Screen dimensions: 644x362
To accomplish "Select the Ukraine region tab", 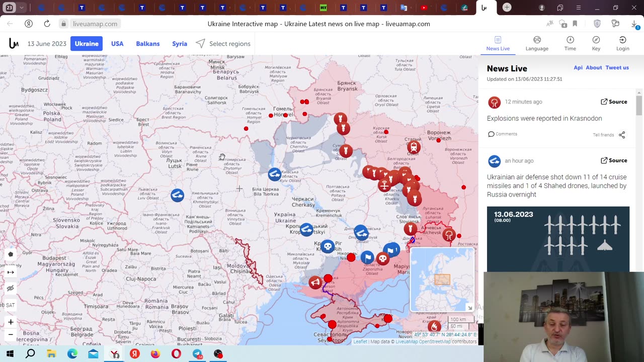I will [x=87, y=44].
